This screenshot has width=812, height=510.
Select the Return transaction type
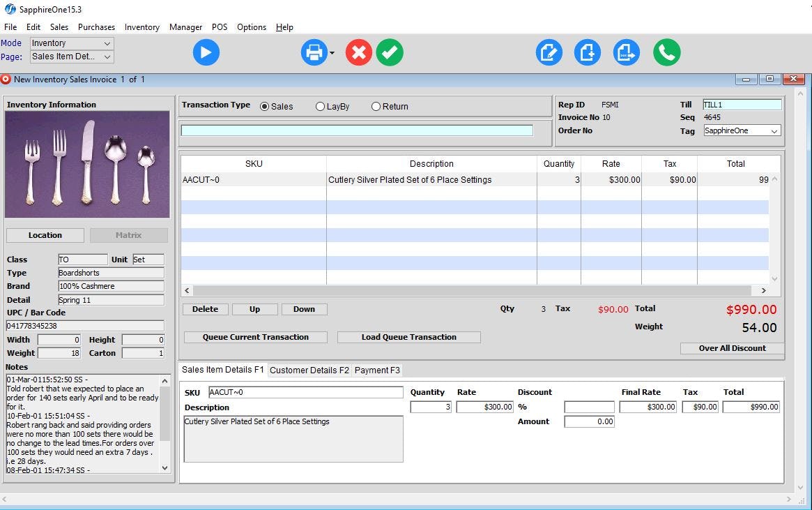374,106
